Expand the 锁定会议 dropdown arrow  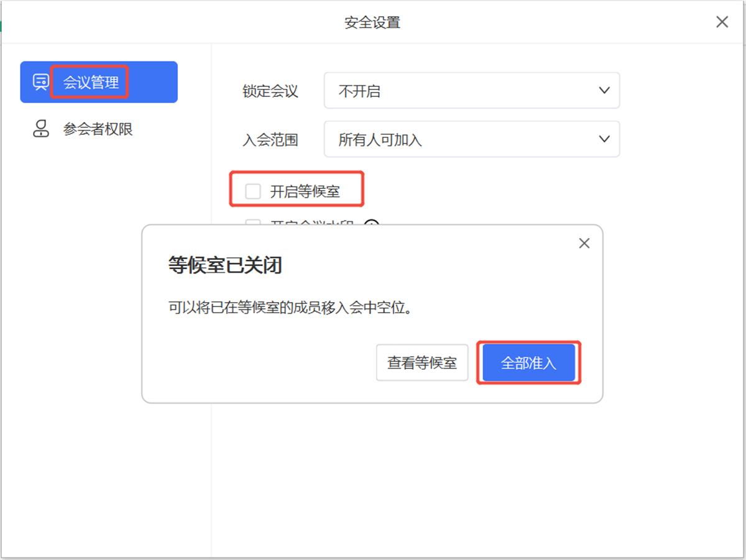click(604, 91)
